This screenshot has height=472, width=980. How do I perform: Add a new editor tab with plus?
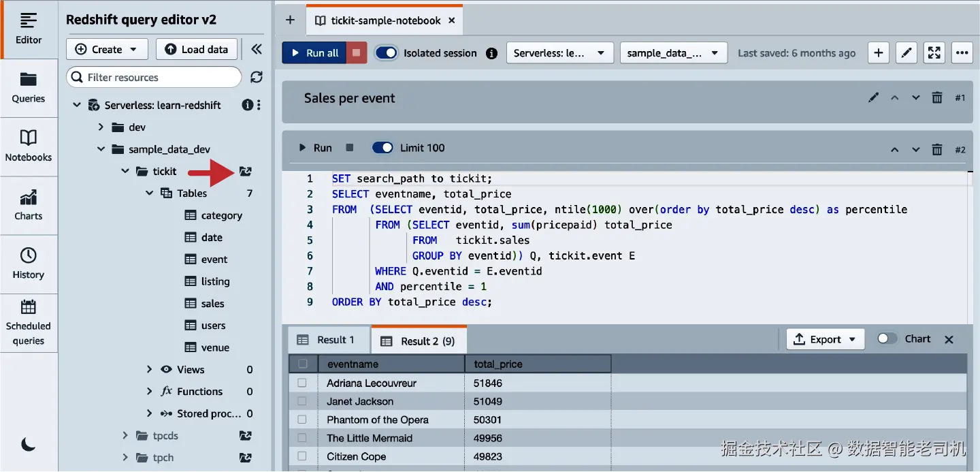tap(290, 20)
